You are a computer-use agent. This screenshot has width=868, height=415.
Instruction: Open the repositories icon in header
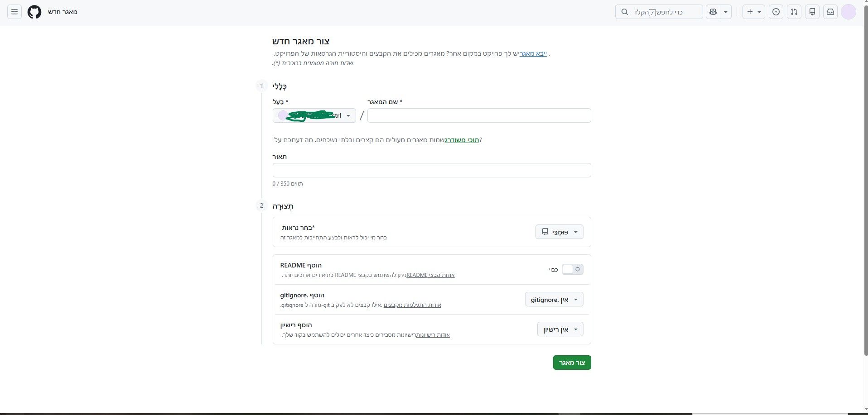[812, 12]
